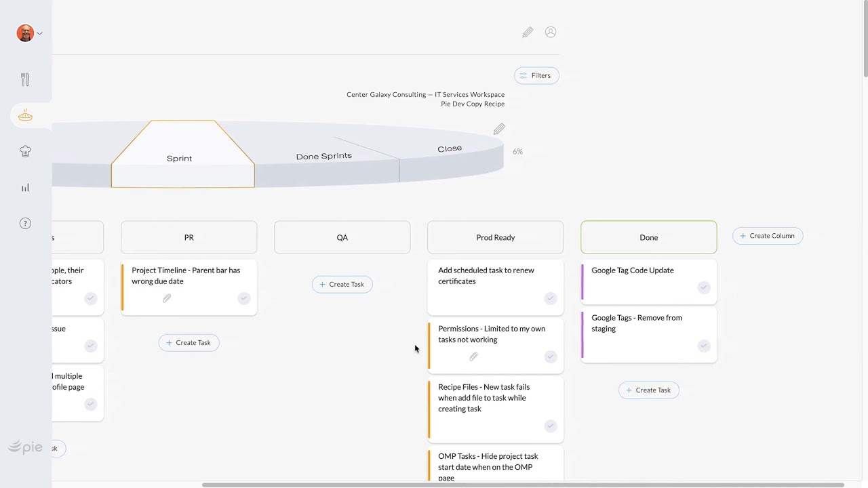Select the Close pie slice
This screenshot has width=868, height=488.
450,148
